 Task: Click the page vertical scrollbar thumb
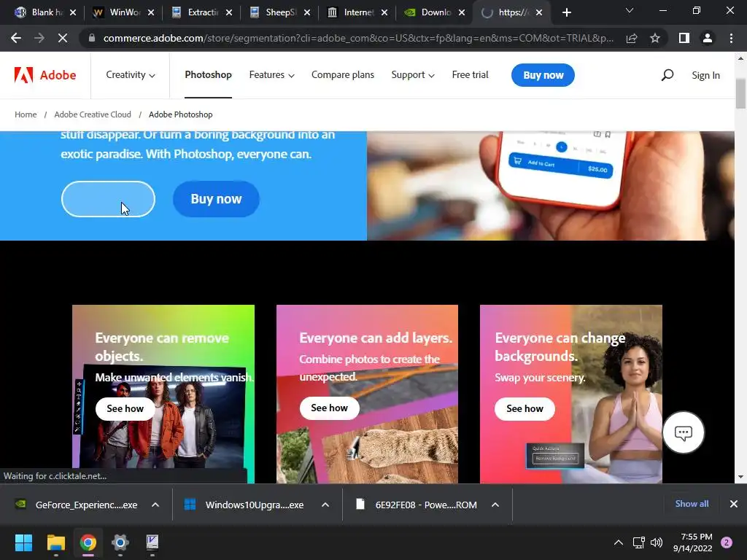pyautogui.click(x=740, y=94)
